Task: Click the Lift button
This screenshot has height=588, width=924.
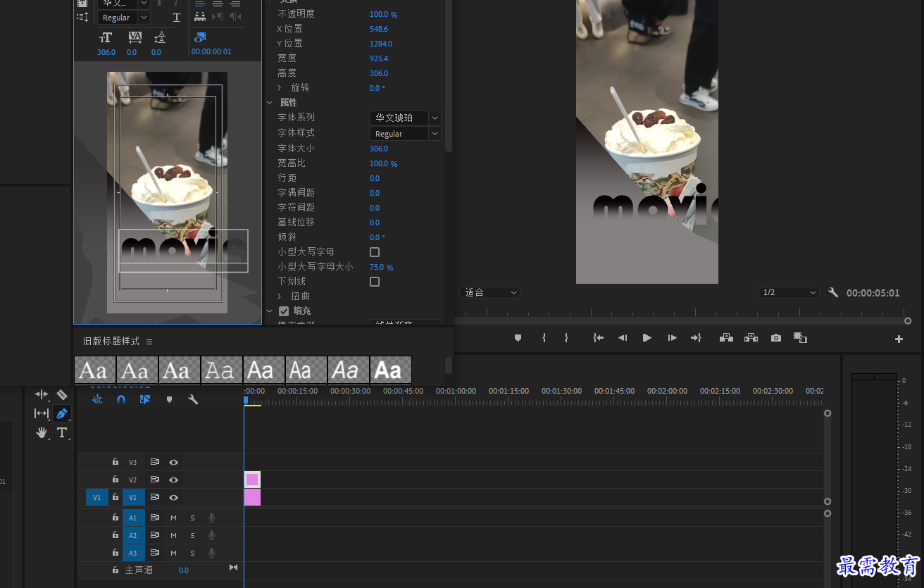Action: point(726,338)
